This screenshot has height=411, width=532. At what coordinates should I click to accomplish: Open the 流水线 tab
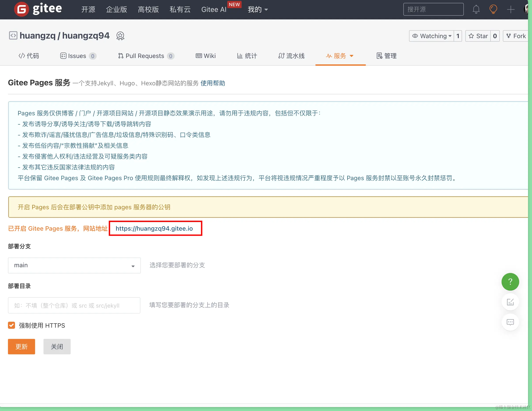click(x=291, y=56)
